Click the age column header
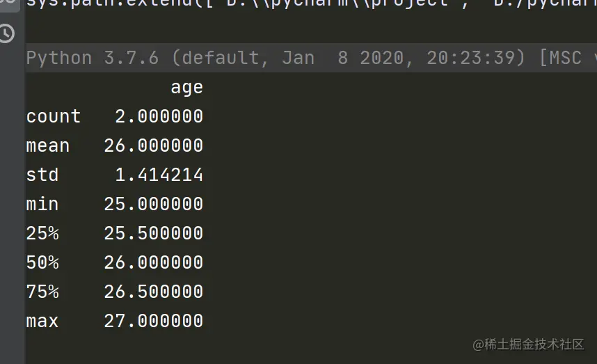The width and height of the screenshot is (597, 364). (x=186, y=88)
